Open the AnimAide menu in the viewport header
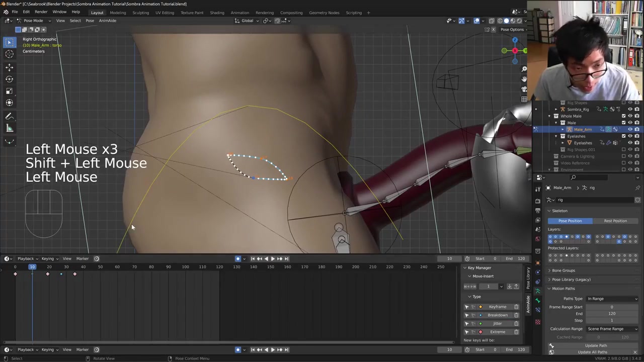Viewport: 644px width, 362px height. point(107,21)
